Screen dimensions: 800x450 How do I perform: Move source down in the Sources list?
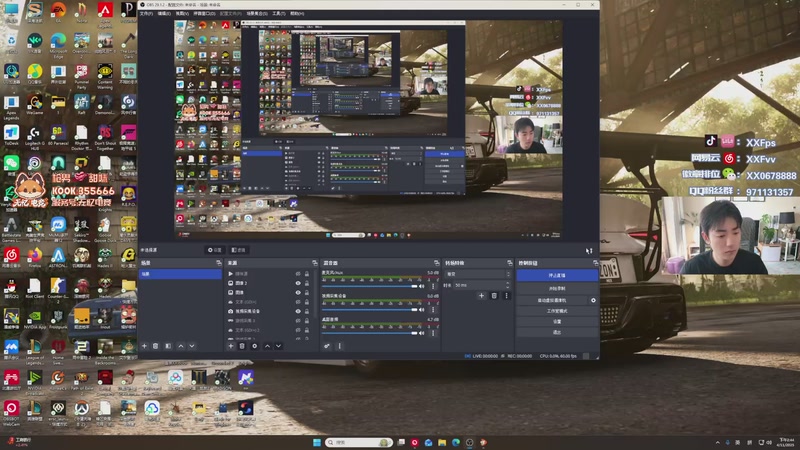(279, 346)
